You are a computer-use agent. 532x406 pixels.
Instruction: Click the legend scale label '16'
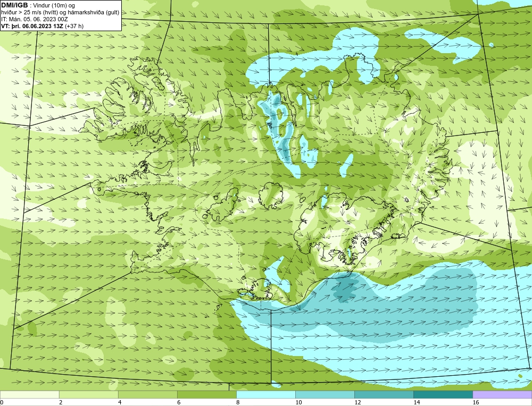coord(475,402)
